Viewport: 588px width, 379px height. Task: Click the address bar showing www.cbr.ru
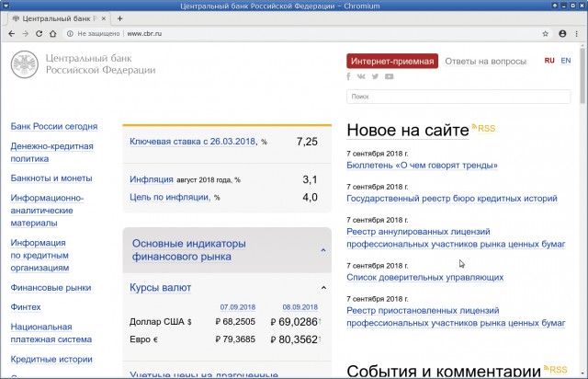[x=300, y=34]
